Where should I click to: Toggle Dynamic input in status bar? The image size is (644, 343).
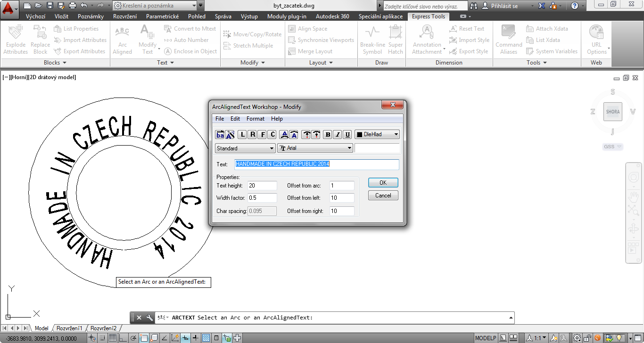tap(185, 338)
